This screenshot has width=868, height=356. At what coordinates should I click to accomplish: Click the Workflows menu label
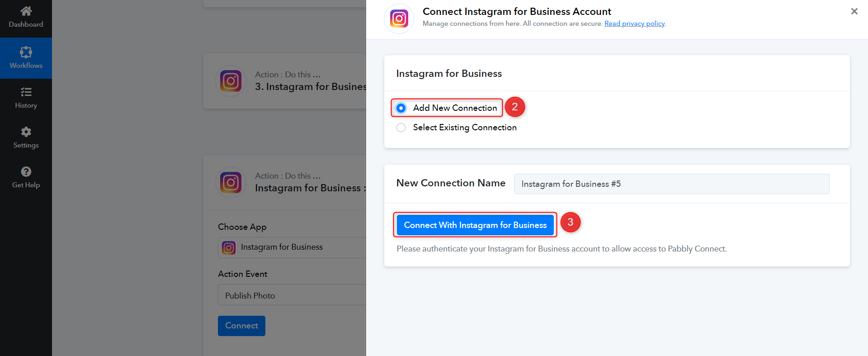click(x=26, y=66)
